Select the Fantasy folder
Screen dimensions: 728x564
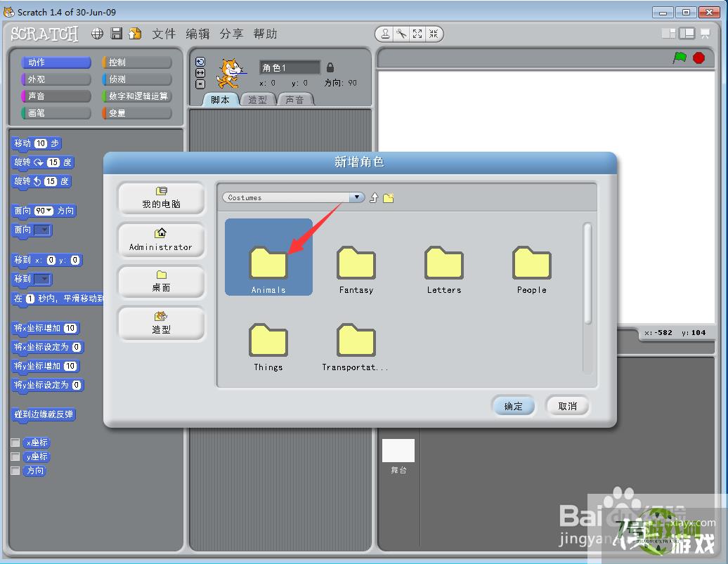coord(356,270)
